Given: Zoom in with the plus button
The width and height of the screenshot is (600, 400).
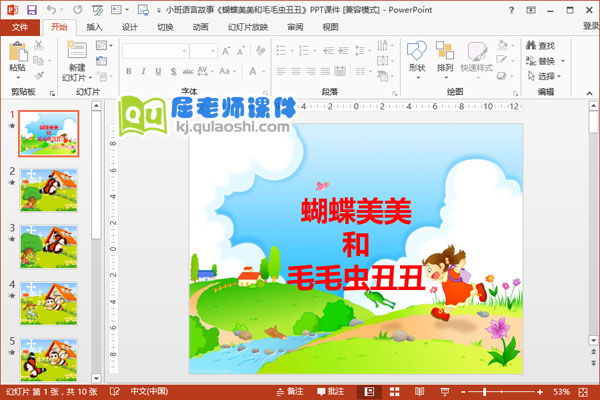Looking at the screenshot, I should point(540,392).
